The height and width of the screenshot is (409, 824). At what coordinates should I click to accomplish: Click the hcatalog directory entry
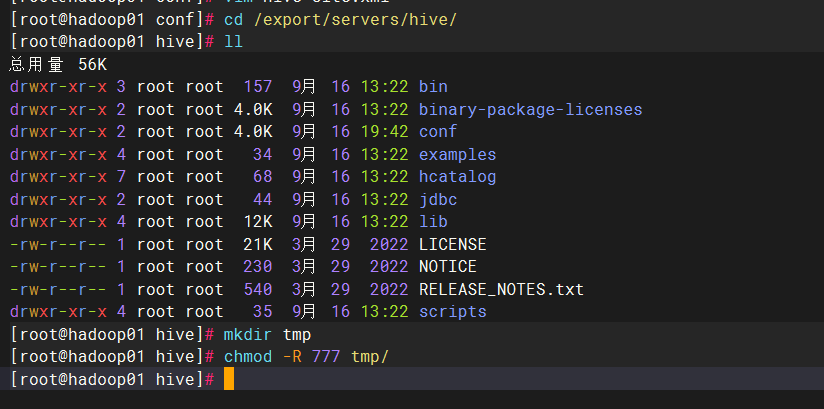click(457, 177)
